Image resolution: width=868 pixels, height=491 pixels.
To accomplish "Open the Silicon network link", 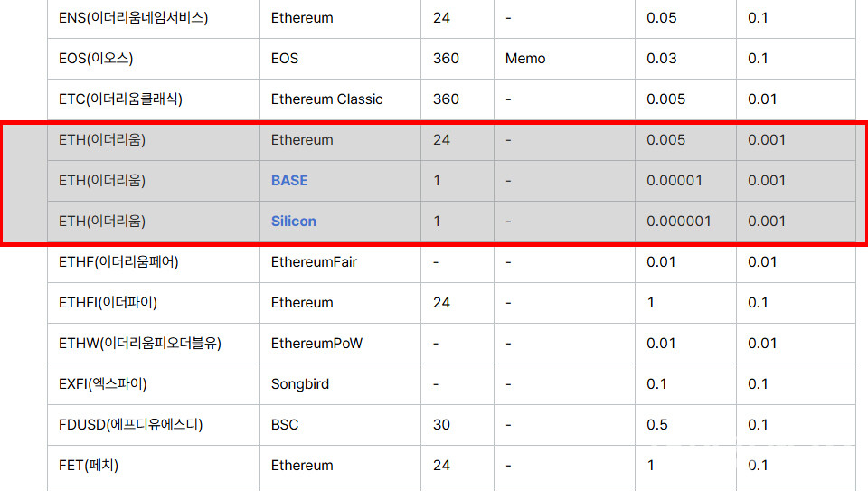I will click(294, 222).
